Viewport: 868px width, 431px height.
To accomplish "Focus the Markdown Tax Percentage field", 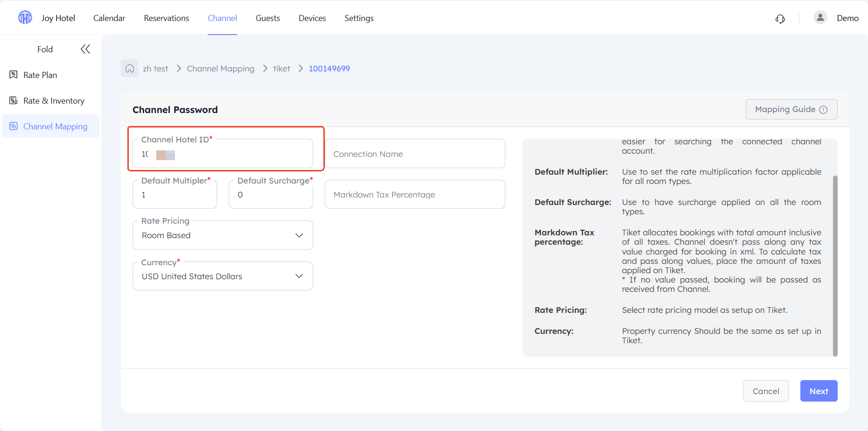I will (x=415, y=194).
